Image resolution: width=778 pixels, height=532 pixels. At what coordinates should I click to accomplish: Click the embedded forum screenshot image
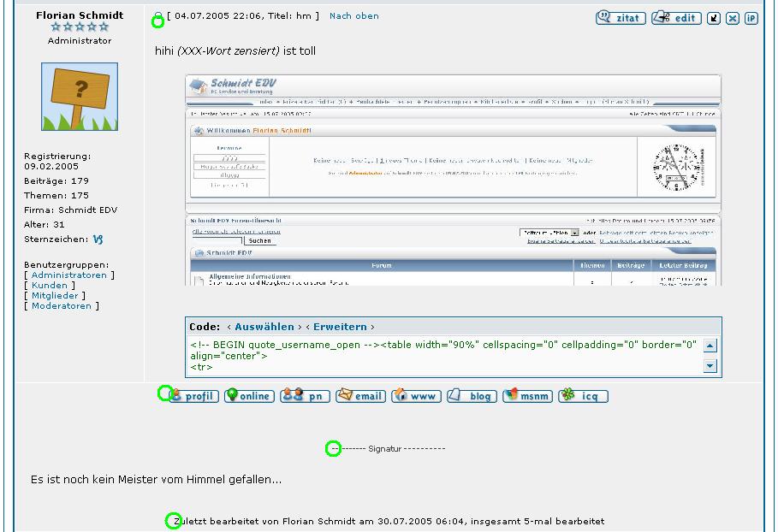(x=453, y=180)
